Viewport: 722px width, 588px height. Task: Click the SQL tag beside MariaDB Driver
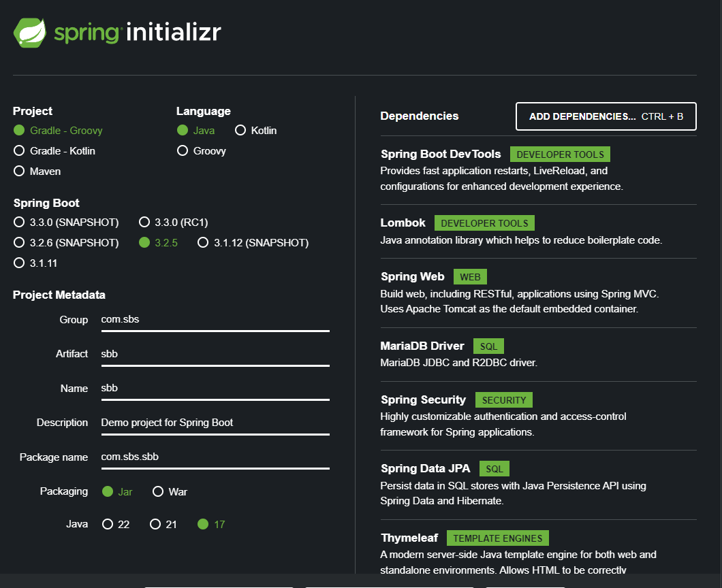[x=488, y=346]
